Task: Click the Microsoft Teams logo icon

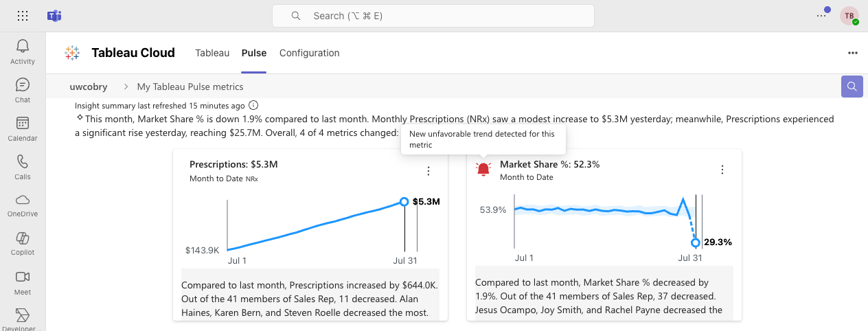Action: 54,16
